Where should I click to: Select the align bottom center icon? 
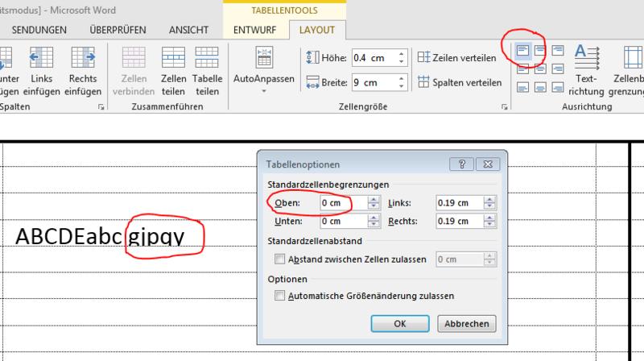(x=540, y=87)
